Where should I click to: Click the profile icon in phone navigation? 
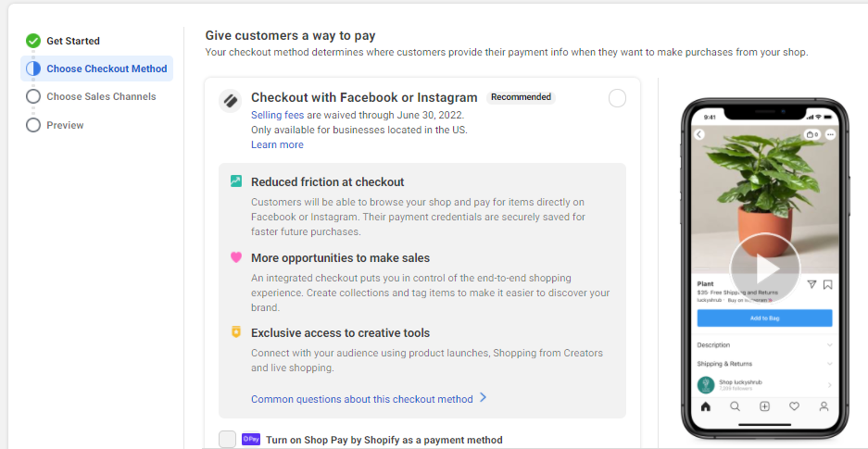click(x=824, y=405)
